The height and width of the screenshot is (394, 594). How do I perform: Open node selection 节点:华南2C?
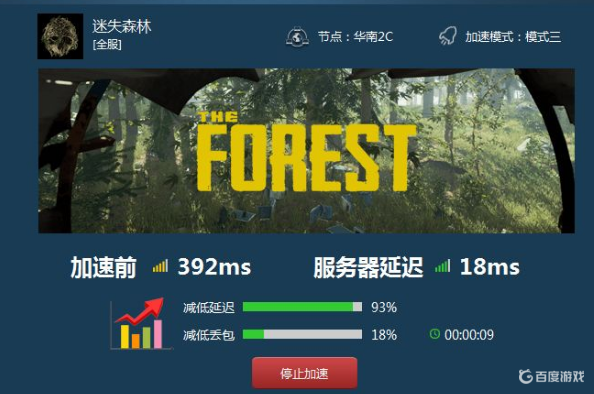(355, 37)
